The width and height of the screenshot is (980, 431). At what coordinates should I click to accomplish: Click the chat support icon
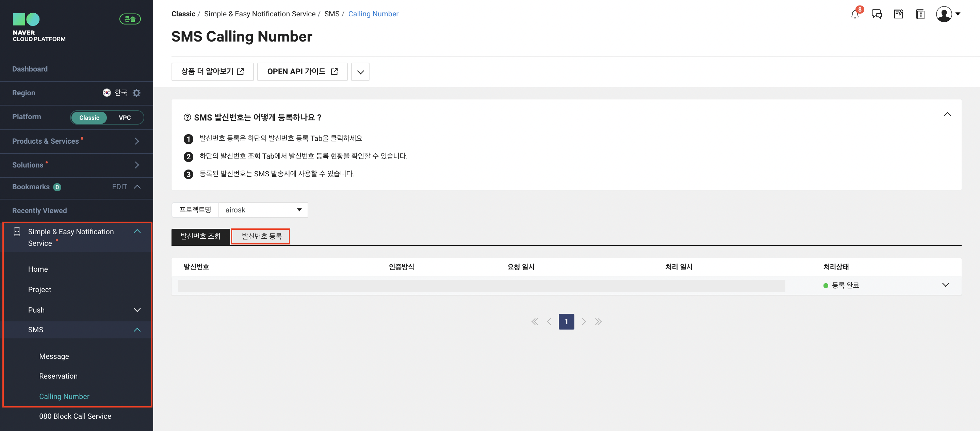(x=877, y=14)
